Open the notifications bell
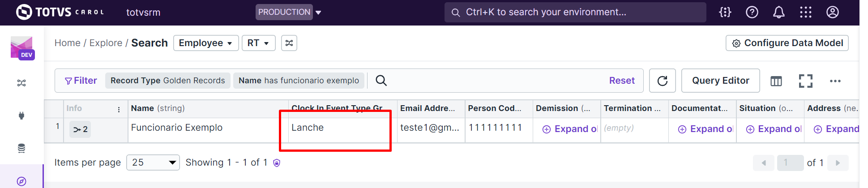868x188 pixels. pyautogui.click(x=779, y=13)
